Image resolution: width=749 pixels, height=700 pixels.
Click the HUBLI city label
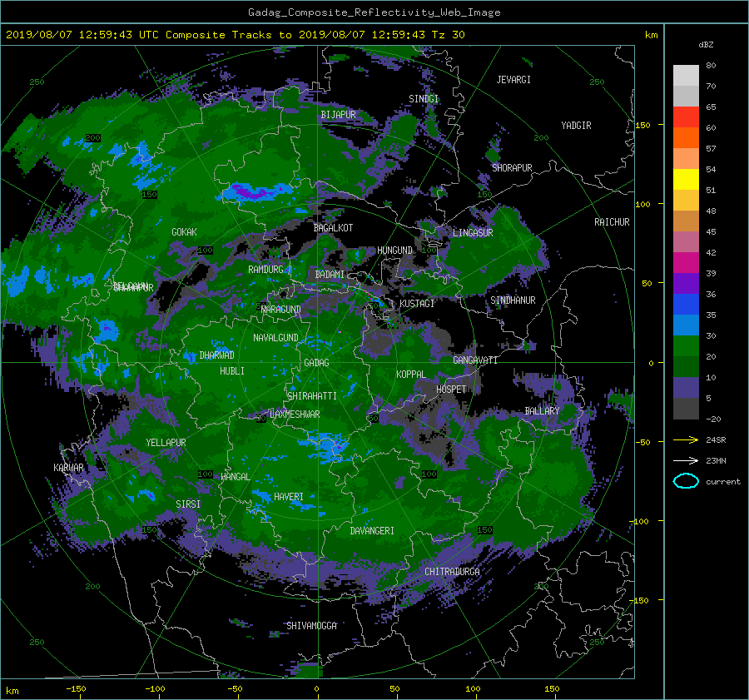tap(232, 371)
